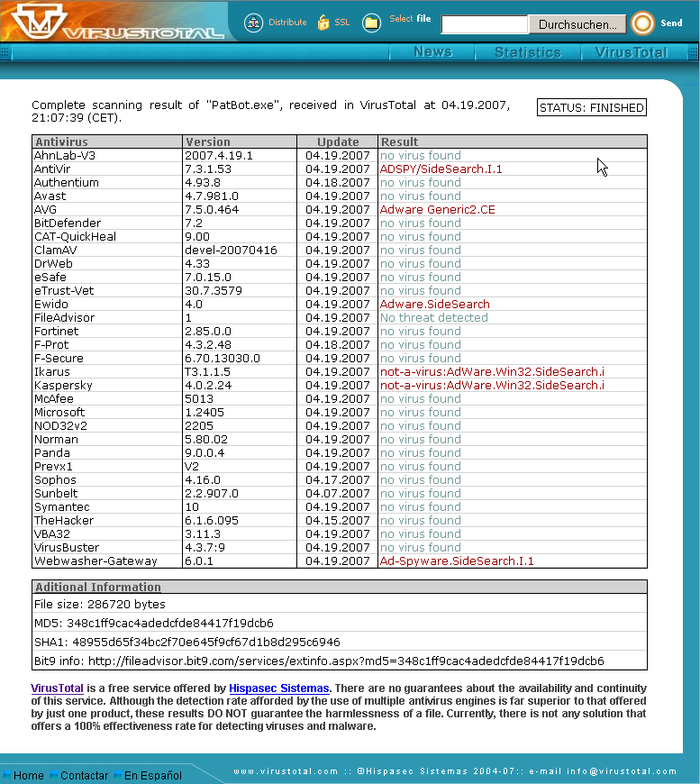Click the ClamAV antivirus name
Image resolution: width=700 pixels, height=784 pixels.
[56, 250]
